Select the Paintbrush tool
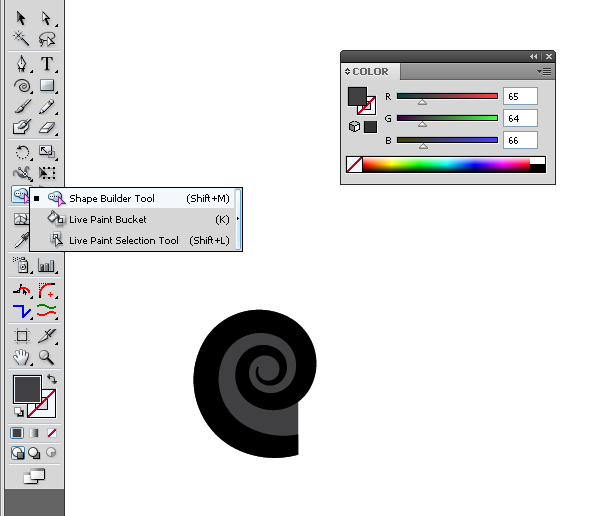600x516 pixels. coord(22,106)
